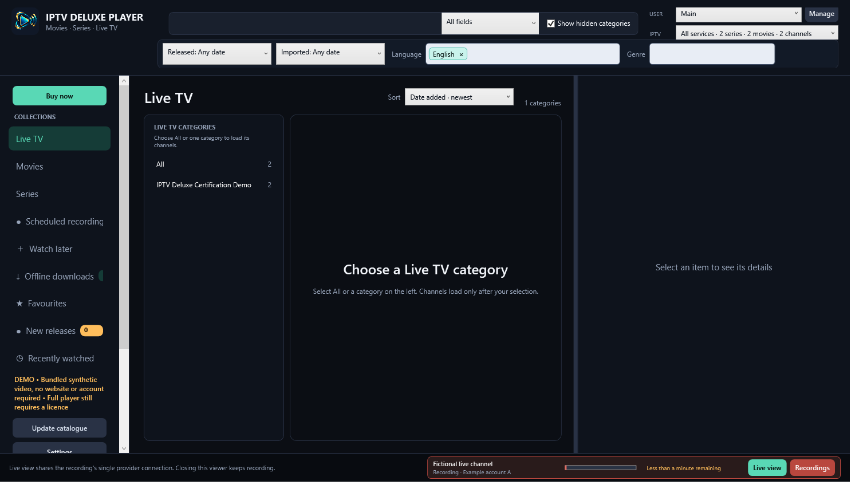Select the Live TV collection
Screen dimensions: 859x504
(x=60, y=139)
